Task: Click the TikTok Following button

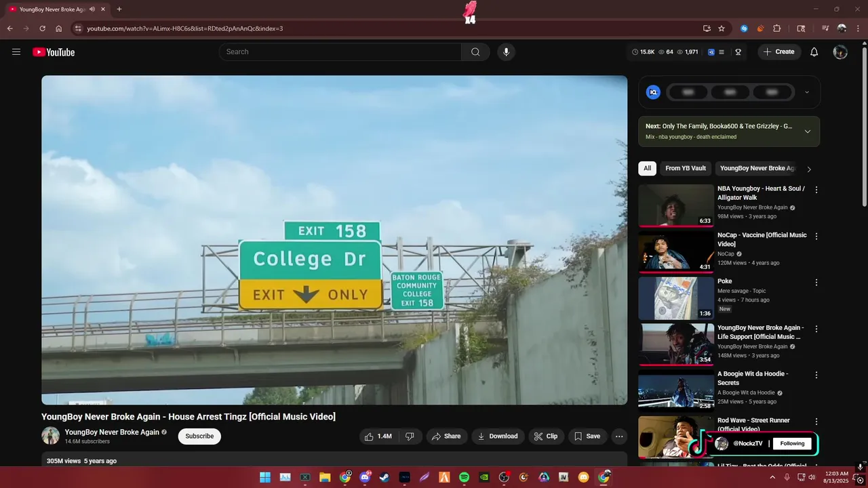Action: (x=792, y=443)
